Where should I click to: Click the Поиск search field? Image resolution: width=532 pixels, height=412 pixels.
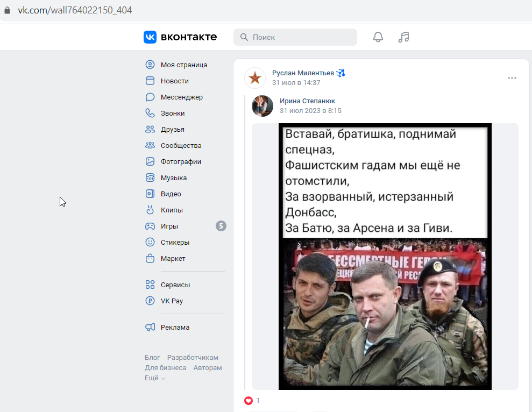pyautogui.click(x=295, y=37)
